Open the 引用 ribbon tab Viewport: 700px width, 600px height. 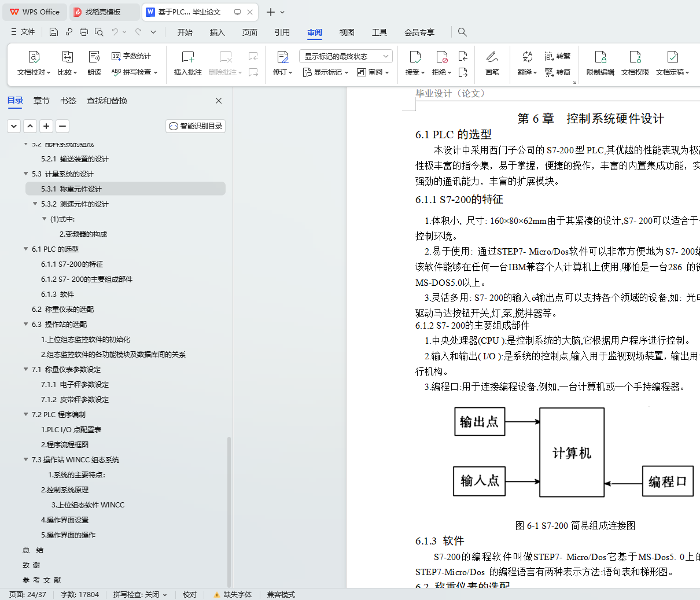282,32
